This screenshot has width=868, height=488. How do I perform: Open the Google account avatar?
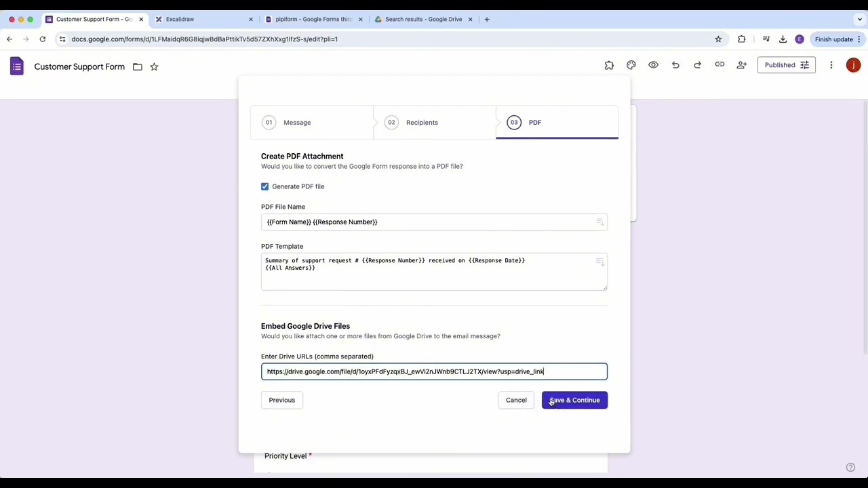(x=853, y=65)
